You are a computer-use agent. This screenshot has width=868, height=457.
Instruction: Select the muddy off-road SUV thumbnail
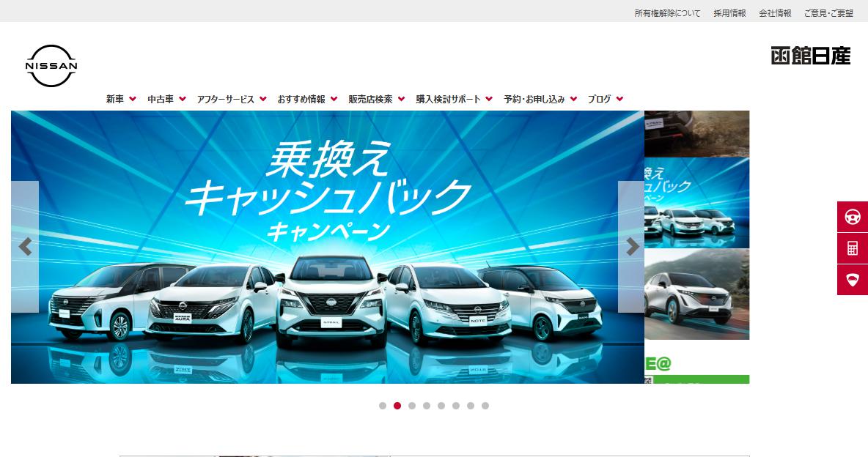coord(697,134)
